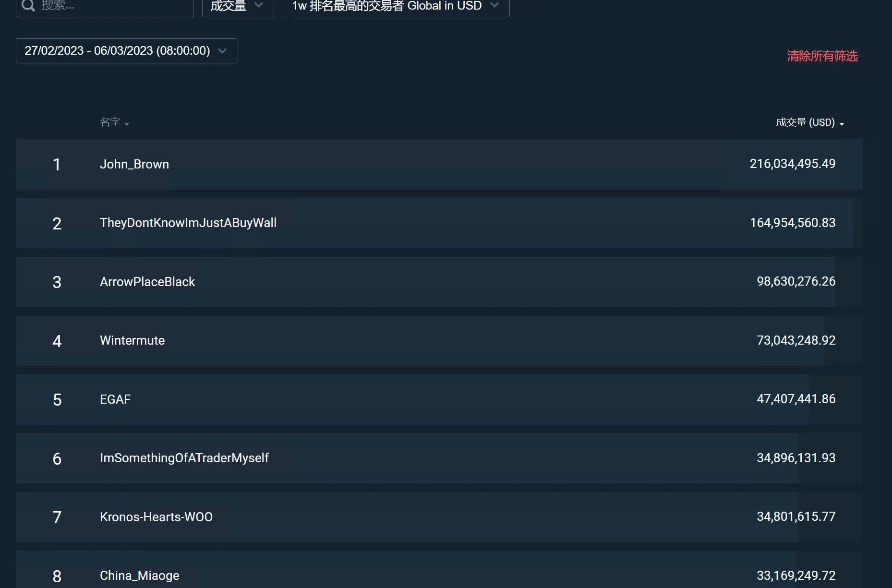Click the sort arrow beside 成交量 (USD)
This screenshot has height=588, width=892.
pos(842,124)
